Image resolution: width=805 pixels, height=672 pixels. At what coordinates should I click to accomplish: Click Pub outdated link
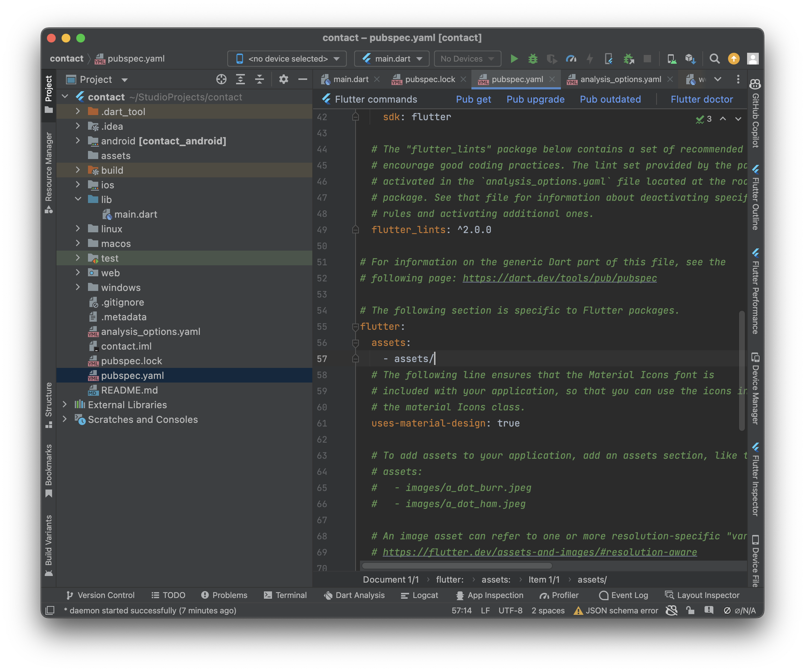(x=610, y=99)
